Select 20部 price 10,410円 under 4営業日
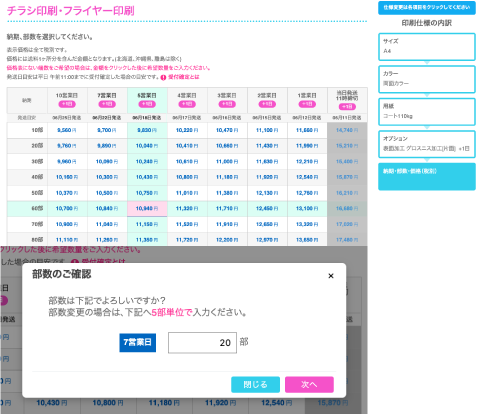The width and height of the screenshot is (480, 414). [187, 146]
